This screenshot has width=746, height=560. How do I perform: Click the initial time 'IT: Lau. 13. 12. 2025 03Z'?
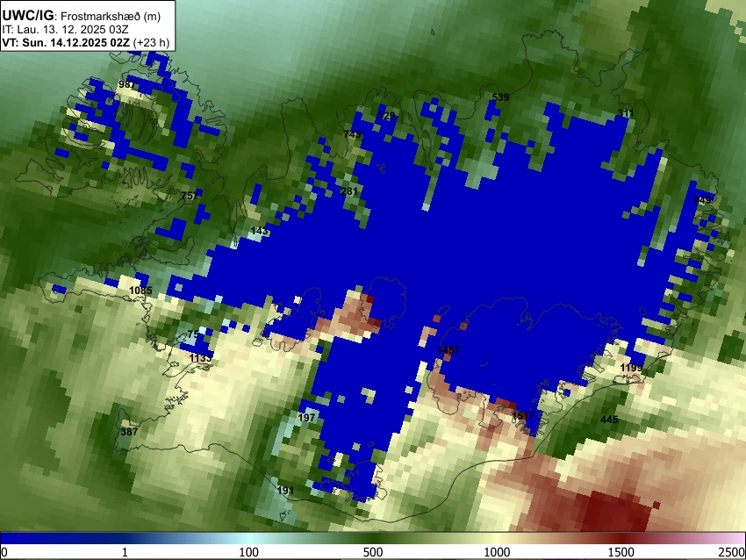[65, 30]
